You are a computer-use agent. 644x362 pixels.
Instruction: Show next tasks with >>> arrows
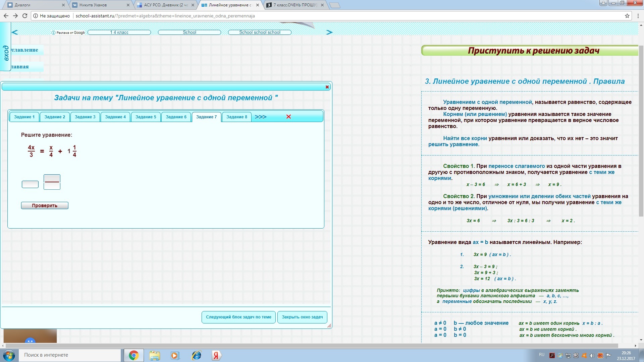click(261, 117)
